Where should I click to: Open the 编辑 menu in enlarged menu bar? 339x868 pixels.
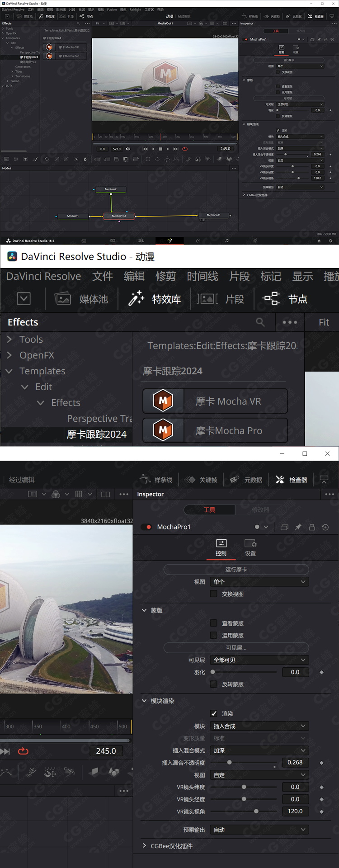[x=134, y=276]
